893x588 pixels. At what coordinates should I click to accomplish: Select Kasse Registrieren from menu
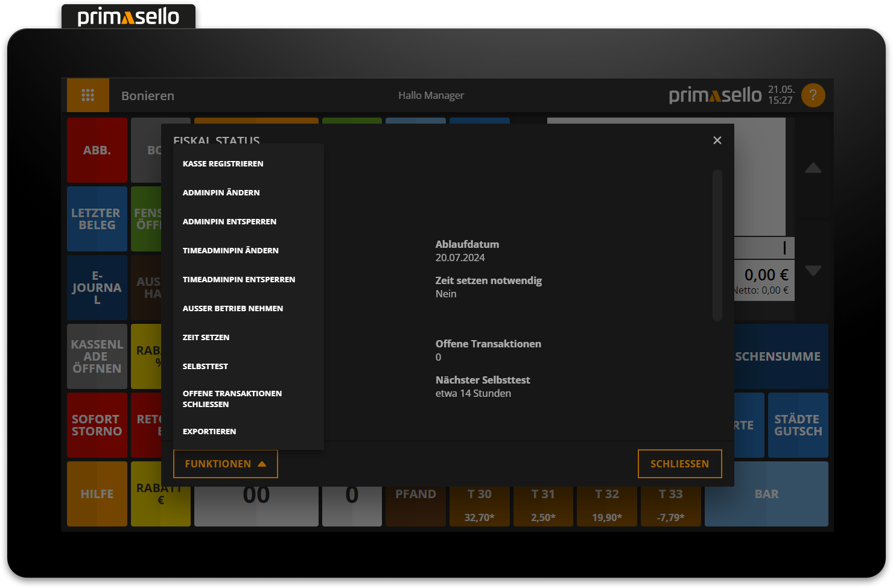click(x=223, y=164)
